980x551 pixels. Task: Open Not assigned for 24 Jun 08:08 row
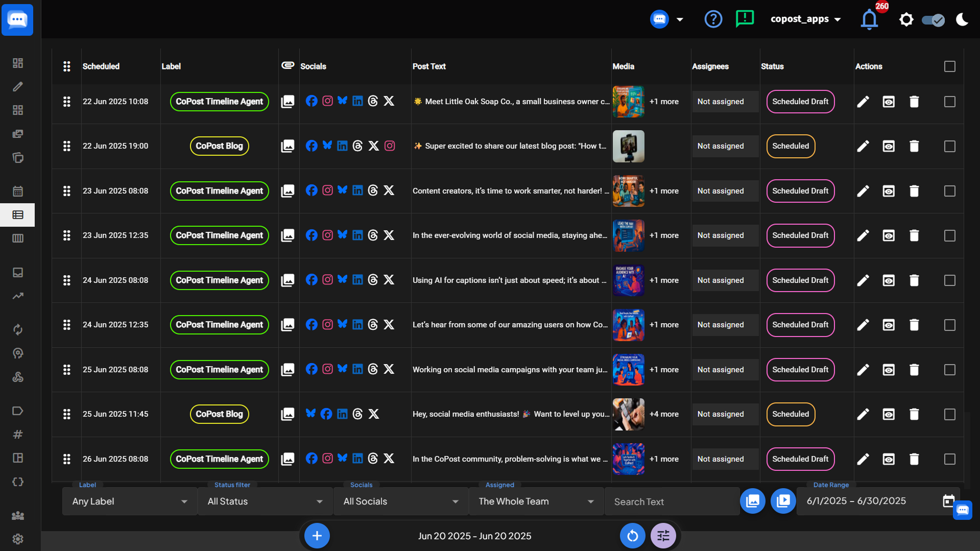click(725, 280)
